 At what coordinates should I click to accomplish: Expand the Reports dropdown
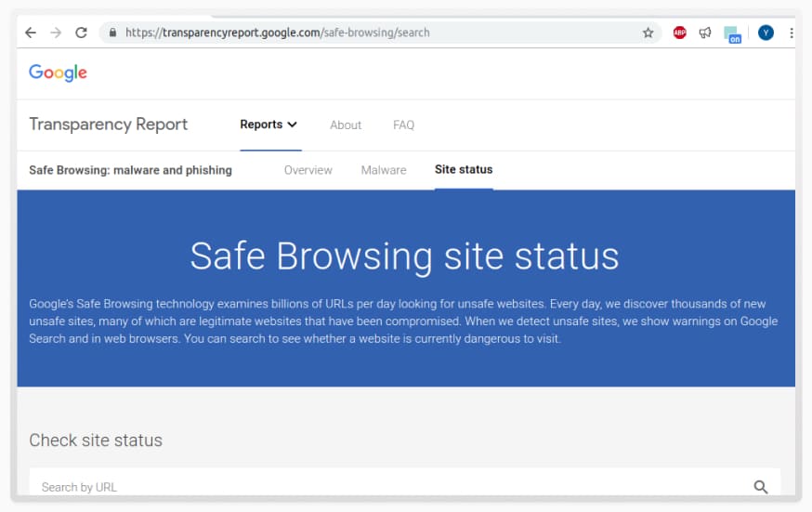pos(268,125)
